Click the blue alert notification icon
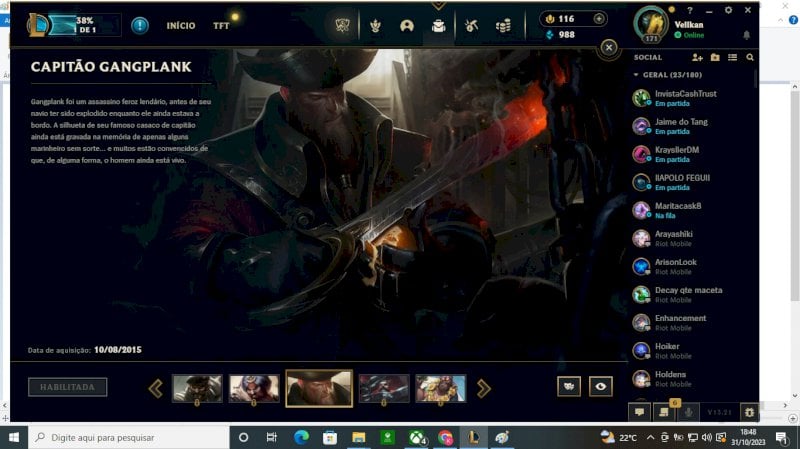The image size is (800, 449). pos(139,26)
